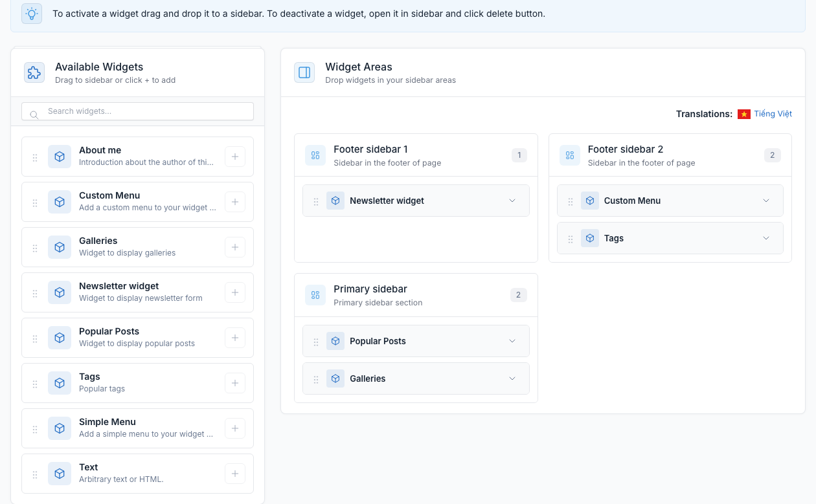Image resolution: width=816 pixels, height=504 pixels.
Task: Click the 'Translations:' label
Action: (x=704, y=114)
